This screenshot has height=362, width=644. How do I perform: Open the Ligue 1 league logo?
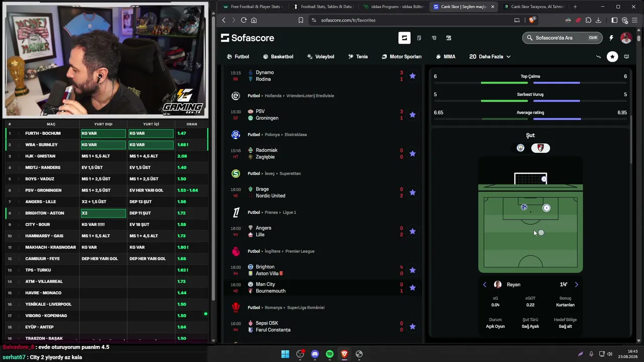point(235,212)
